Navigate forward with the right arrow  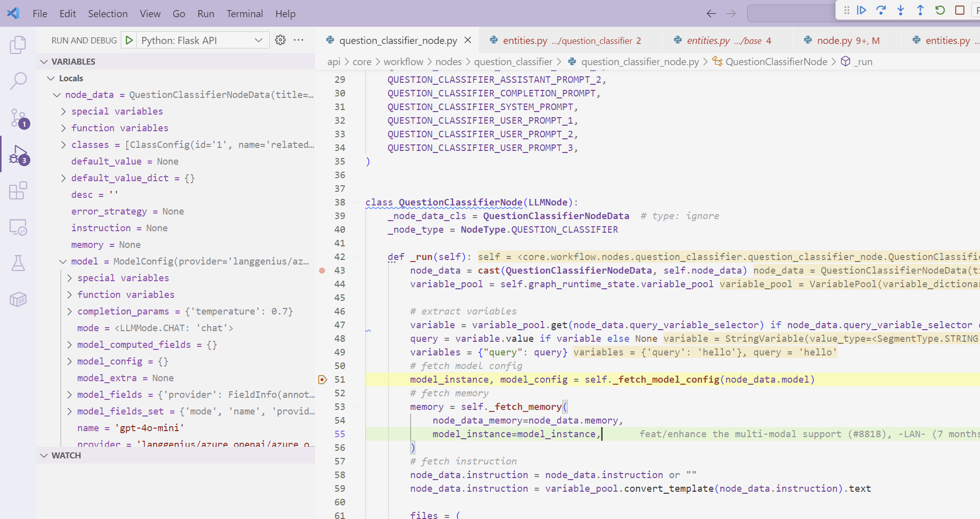point(731,14)
